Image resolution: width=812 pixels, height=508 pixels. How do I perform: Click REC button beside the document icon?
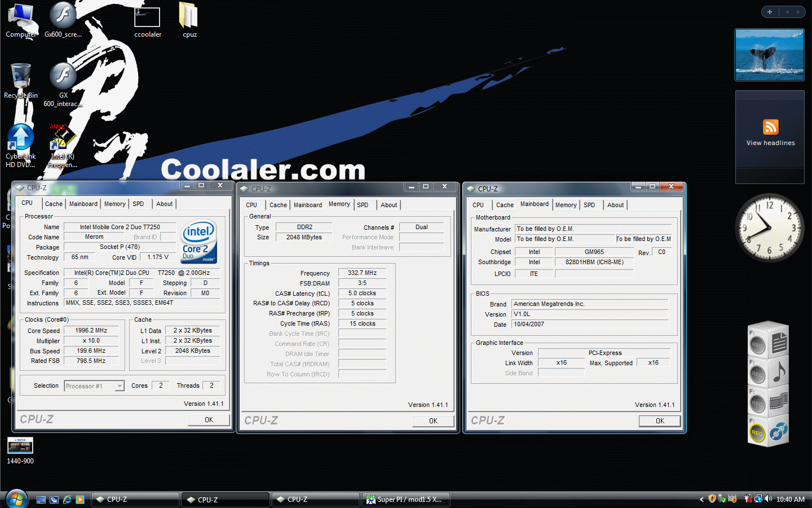pos(757,345)
